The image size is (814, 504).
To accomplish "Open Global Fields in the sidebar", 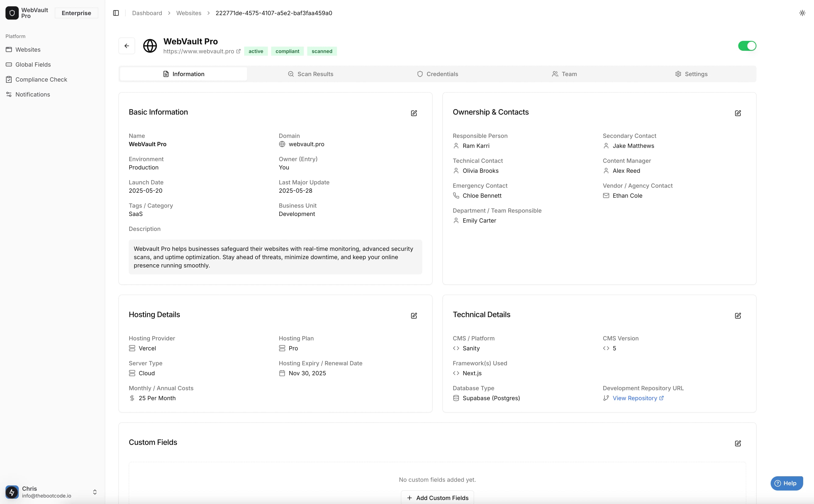I will click(52, 65).
